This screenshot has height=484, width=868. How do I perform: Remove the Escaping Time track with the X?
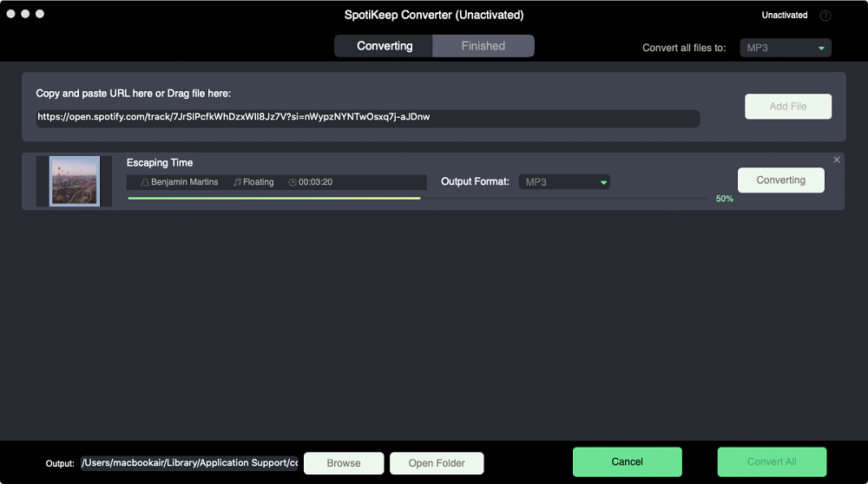pos(837,160)
